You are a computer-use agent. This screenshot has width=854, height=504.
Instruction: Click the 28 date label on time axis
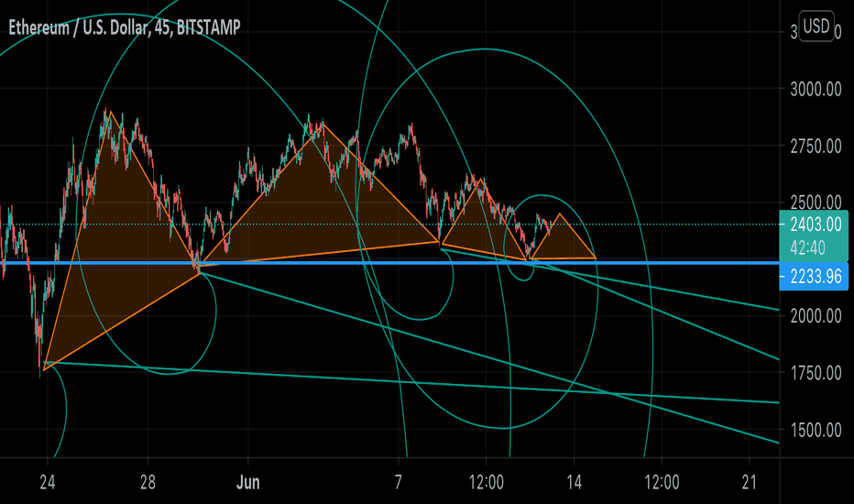[148, 482]
